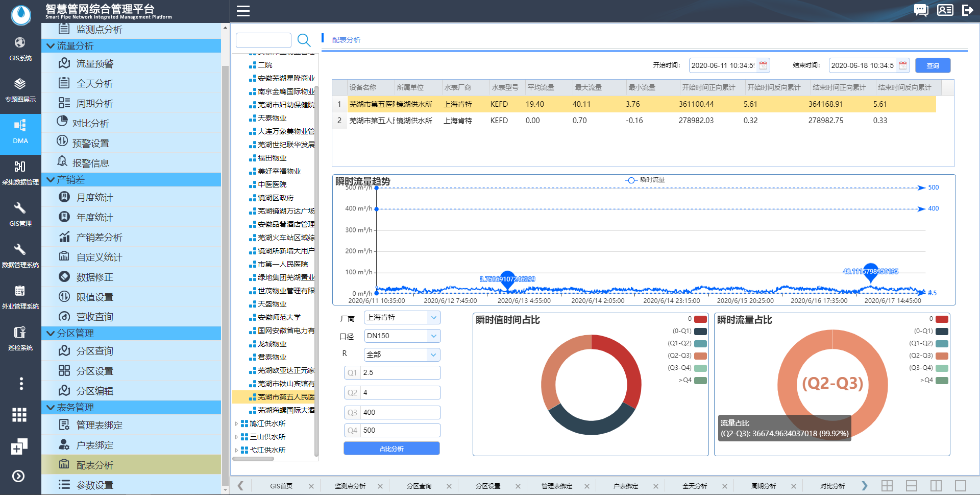The image size is (980, 495).
Task: Click the add-window plus icon in sidebar
Action: (19, 446)
